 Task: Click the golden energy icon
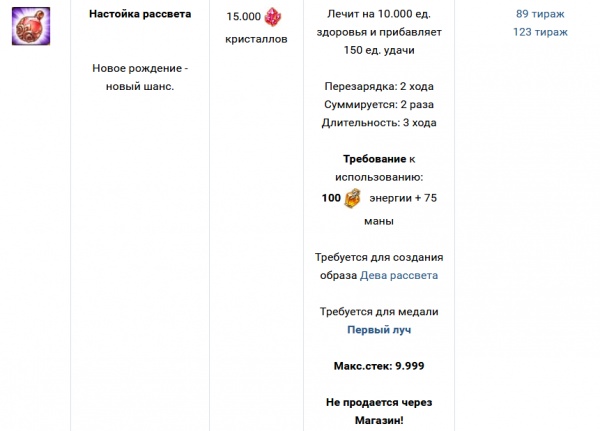[353, 199]
